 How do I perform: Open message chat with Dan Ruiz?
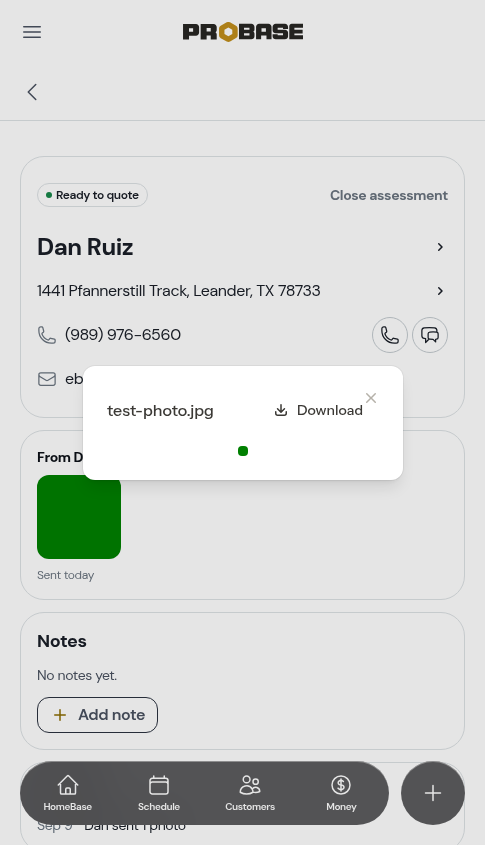tap(430, 335)
